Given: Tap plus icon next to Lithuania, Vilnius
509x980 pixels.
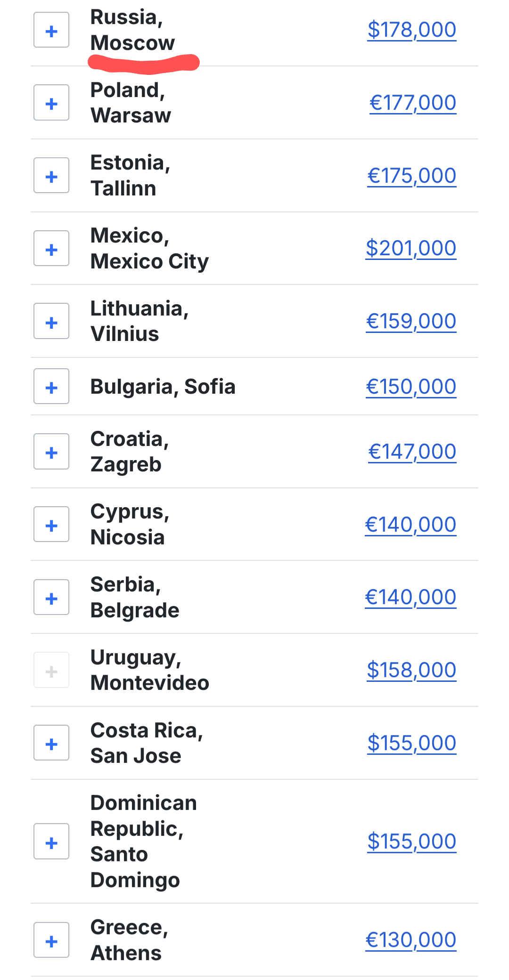Looking at the screenshot, I should (x=51, y=322).
